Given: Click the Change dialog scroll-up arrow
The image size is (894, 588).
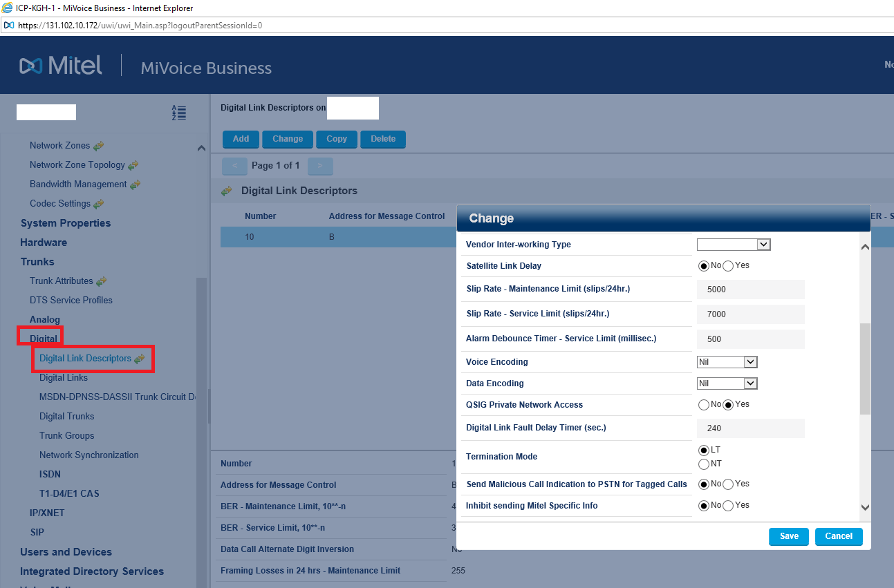Looking at the screenshot, I should click(x=865, y=247).
